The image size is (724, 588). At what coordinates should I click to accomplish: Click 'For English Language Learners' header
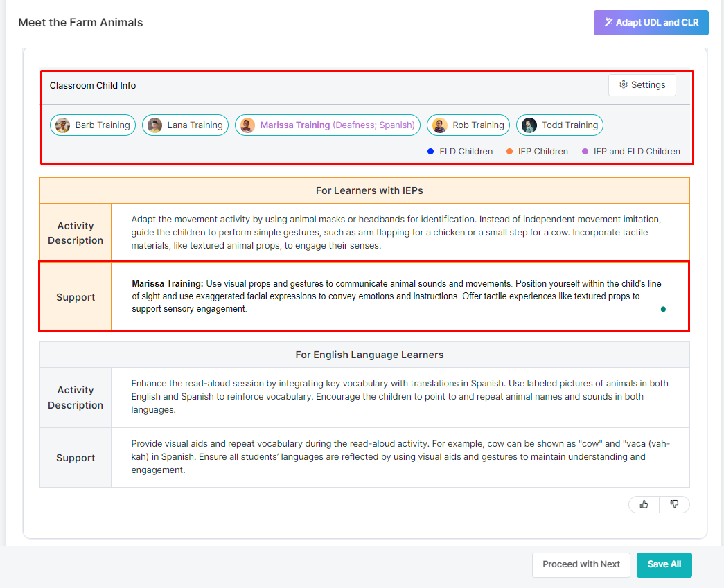pos(369,355)
